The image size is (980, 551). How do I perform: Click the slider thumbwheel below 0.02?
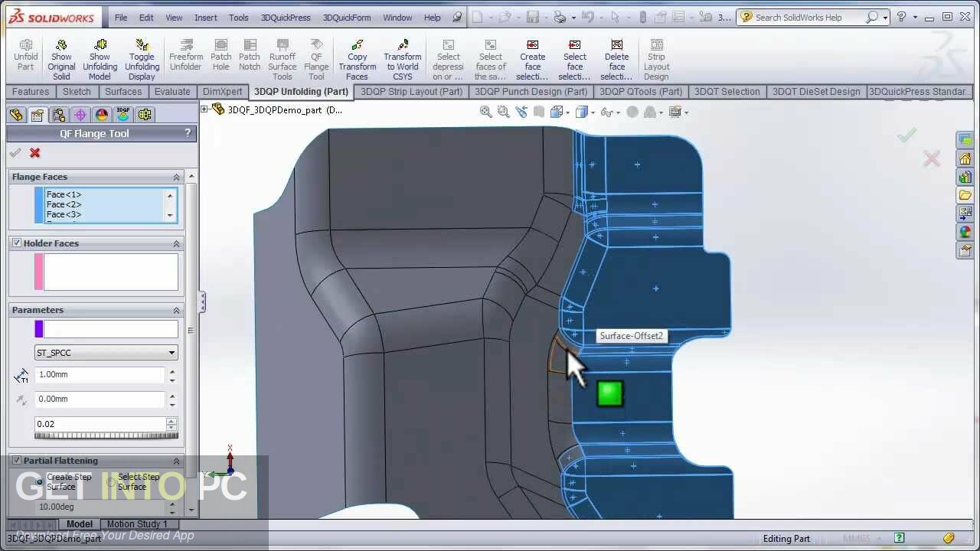click(x=106, y=435)
